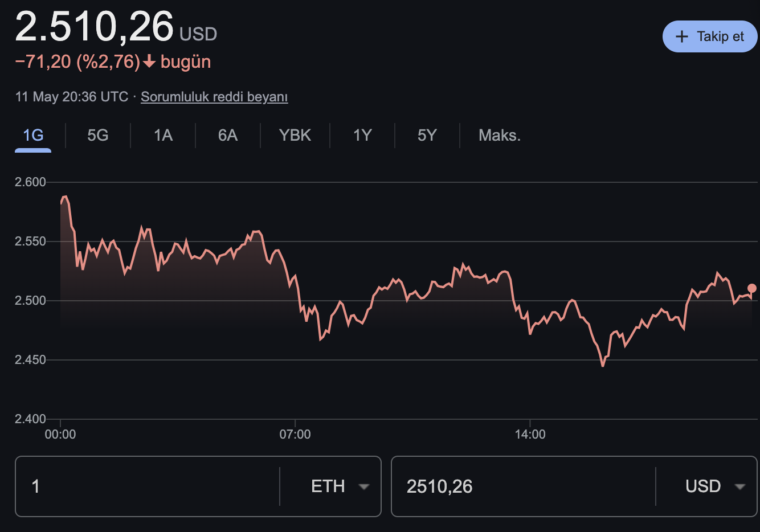Select the 6A time range tab
This screenshot has height=532, width=760.
point(228,136)
